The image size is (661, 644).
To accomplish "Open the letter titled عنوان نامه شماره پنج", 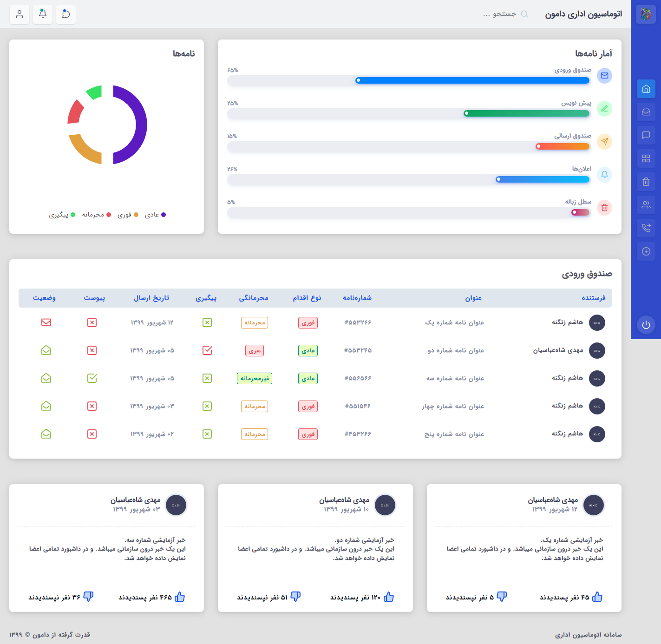I will (454, 434).
